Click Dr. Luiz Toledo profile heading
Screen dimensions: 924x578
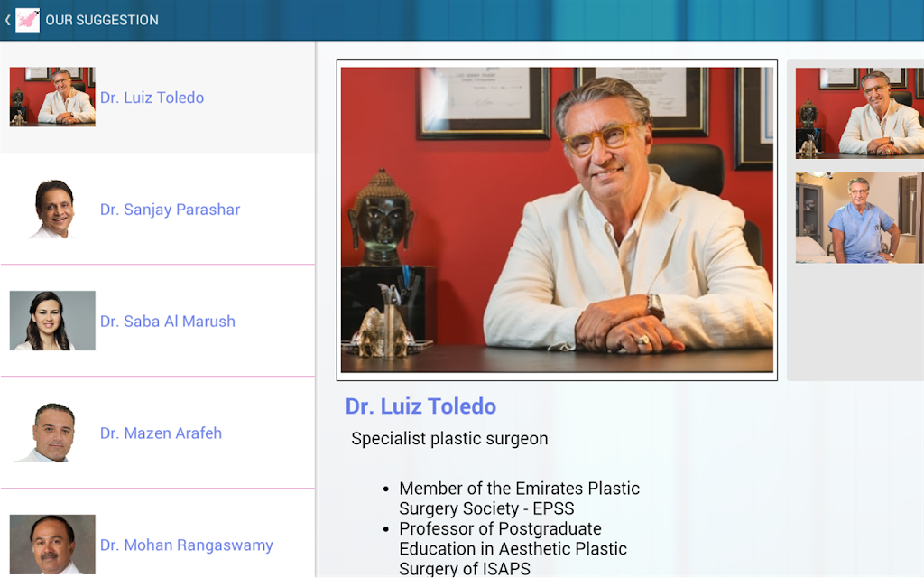tap(420, 406)
